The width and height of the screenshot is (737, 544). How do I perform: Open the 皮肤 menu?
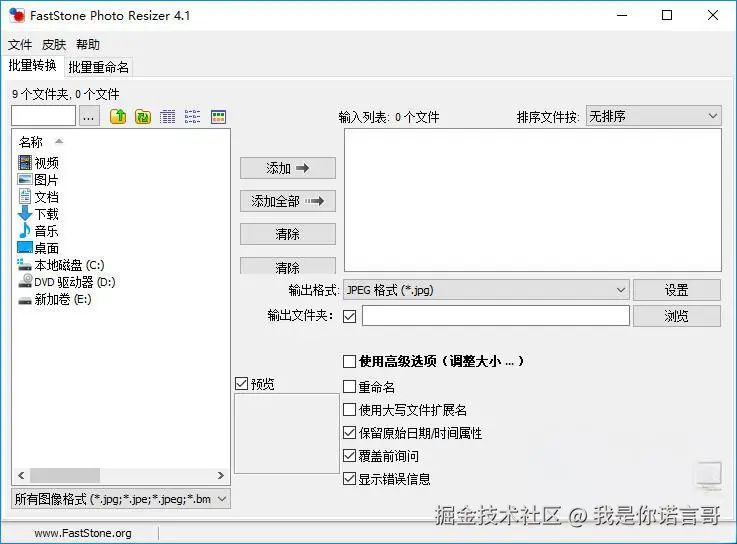(x=54, y=45)
